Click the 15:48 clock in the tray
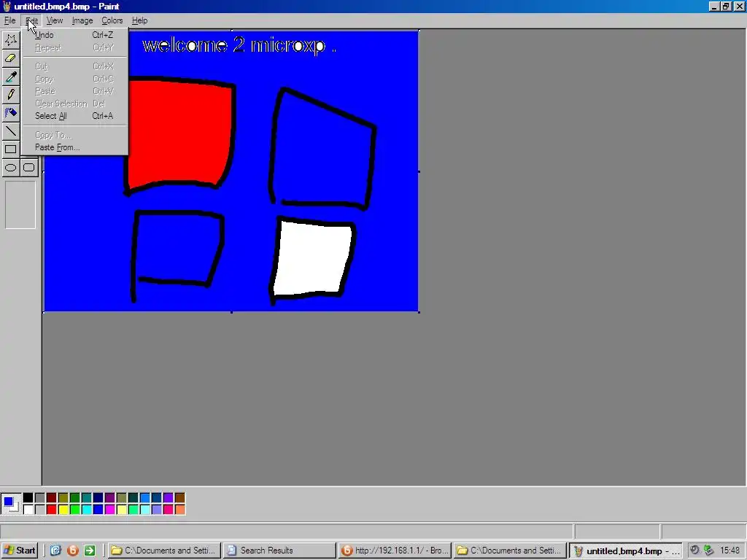This screenshot has width=747, height=560. [x=729, y=551]
